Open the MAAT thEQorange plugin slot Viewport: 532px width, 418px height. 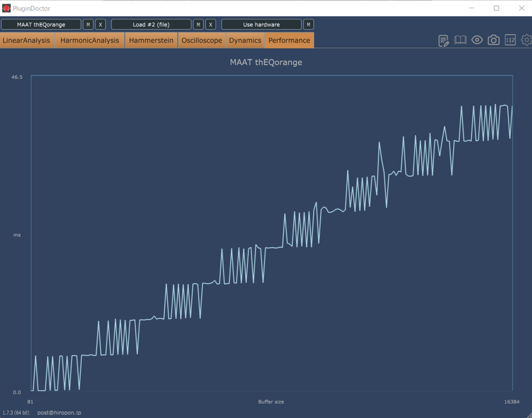pyautogui.click(x=41, y=24)
